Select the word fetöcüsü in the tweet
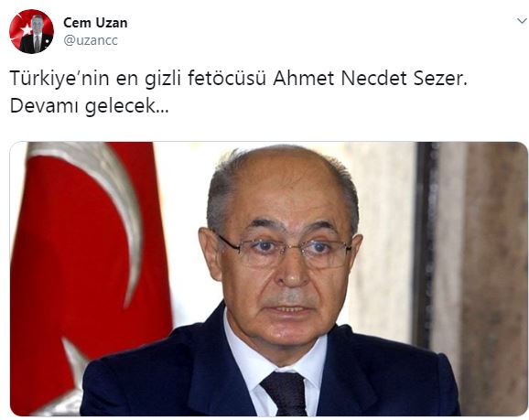The width and height of the screenshot is (529, 420). pos(227,79)
